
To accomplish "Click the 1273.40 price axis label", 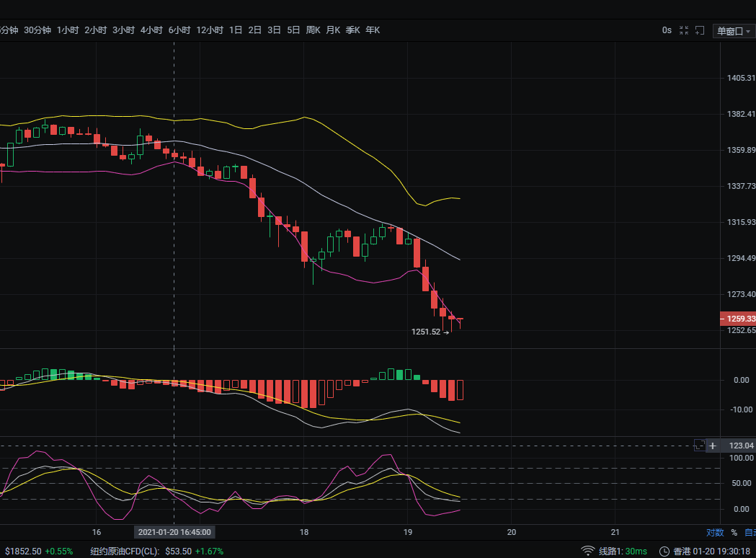I will coord(741,293).
